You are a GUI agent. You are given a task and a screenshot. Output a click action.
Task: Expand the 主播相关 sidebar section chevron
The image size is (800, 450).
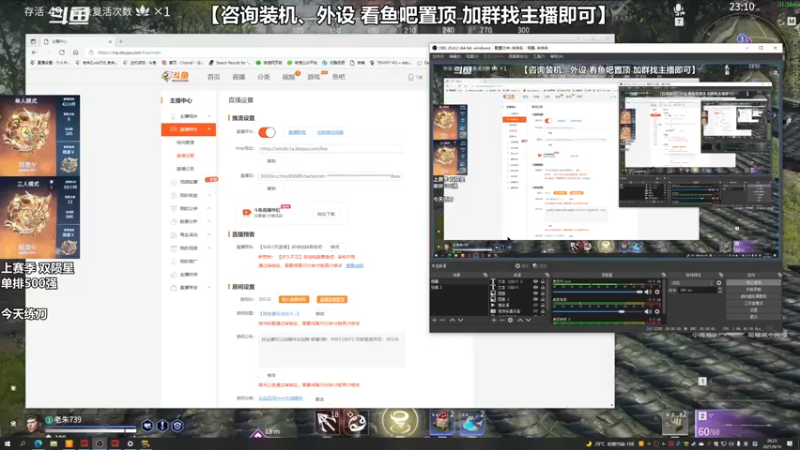pyautogui.click(x=209, y=116)
